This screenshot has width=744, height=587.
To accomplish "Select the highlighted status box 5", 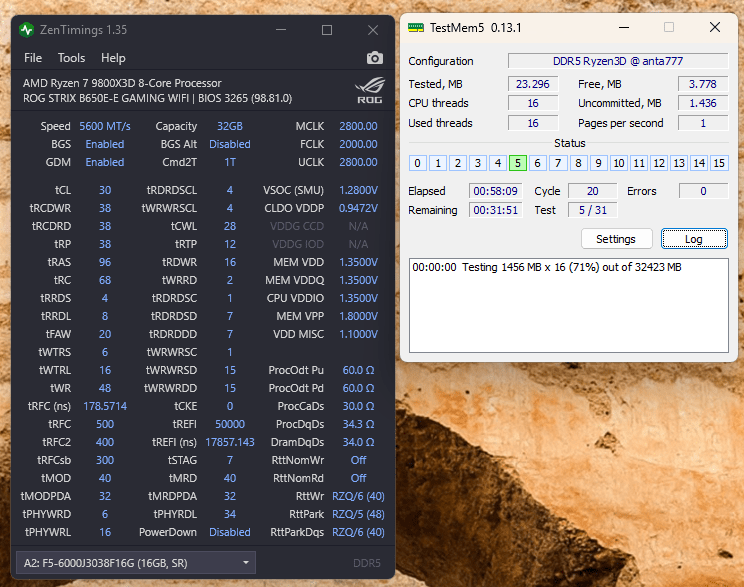I will point(517,163).
